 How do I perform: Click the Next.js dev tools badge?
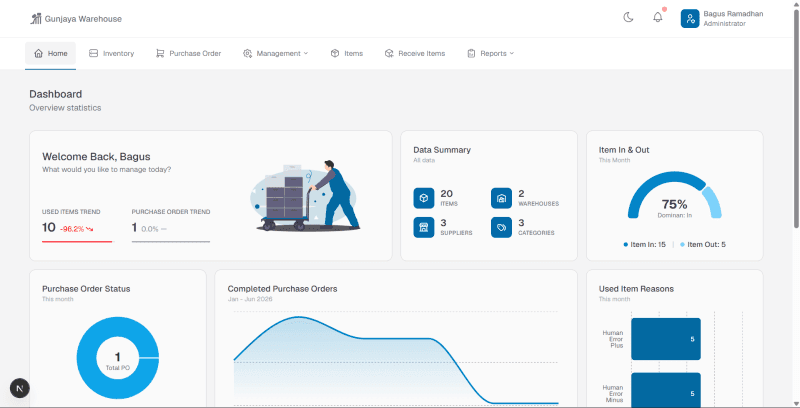[x=20, y=388]
